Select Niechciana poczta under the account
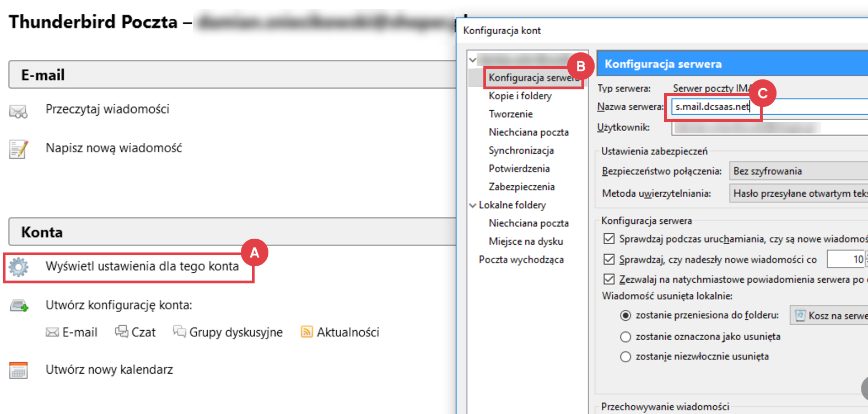The height and width of the screenshot is (414, 868). 529,132
